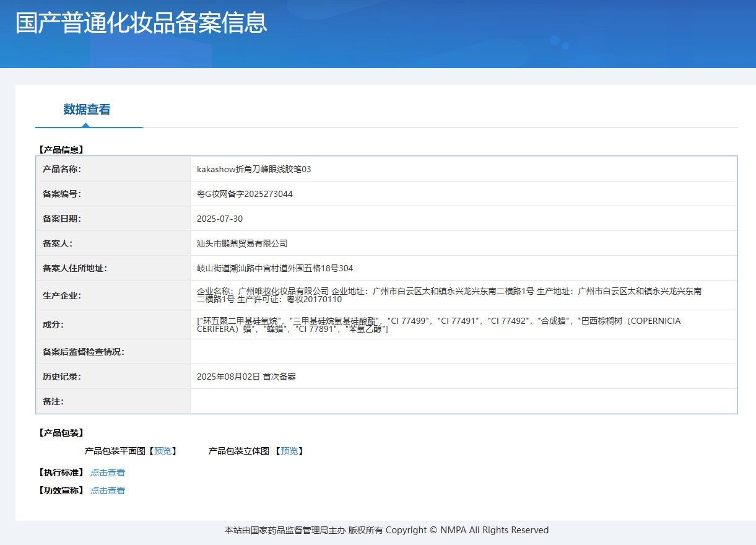The height and width of the screenshot is (545, 756).
Task: Click the 历史记录 entry 2025年08月02日 首次备案
Action: click(246, 377)
